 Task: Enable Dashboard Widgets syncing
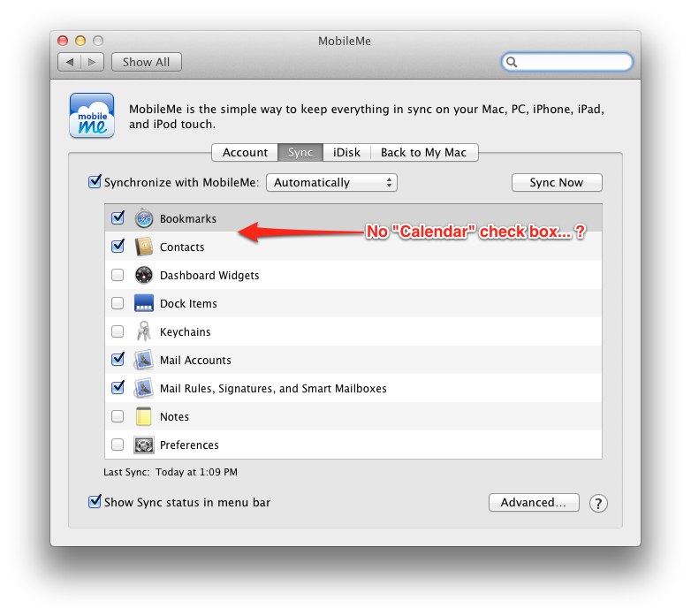[x=118, y=275]
